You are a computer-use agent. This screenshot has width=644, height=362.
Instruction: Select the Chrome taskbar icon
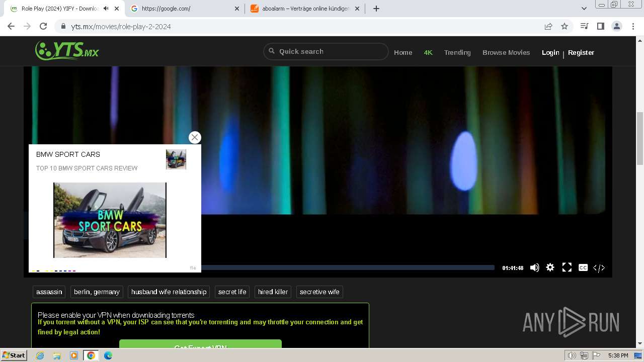(x=91, y=355)
